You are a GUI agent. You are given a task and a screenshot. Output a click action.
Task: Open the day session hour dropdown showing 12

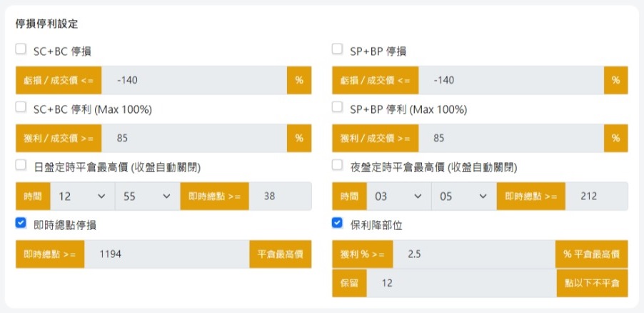tap(82, 197)
